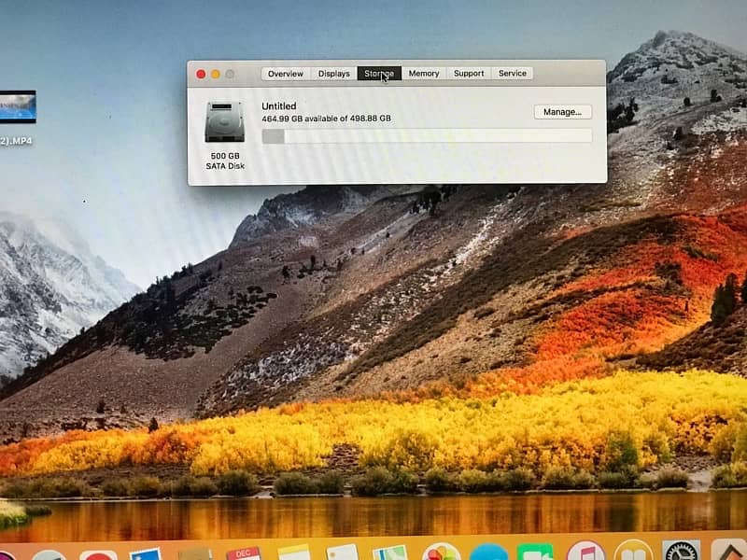This screenshot has width=747, height=560.
Task: Go to the Support tab
Action: coord(469,74)
